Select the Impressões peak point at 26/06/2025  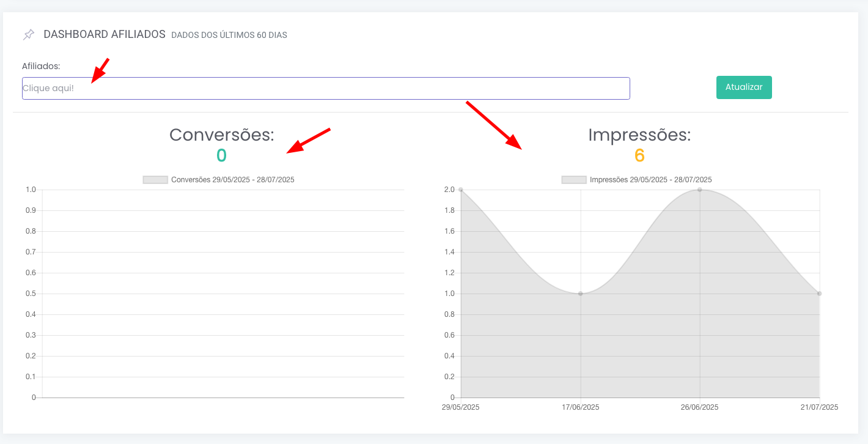[x=700, y=190]
